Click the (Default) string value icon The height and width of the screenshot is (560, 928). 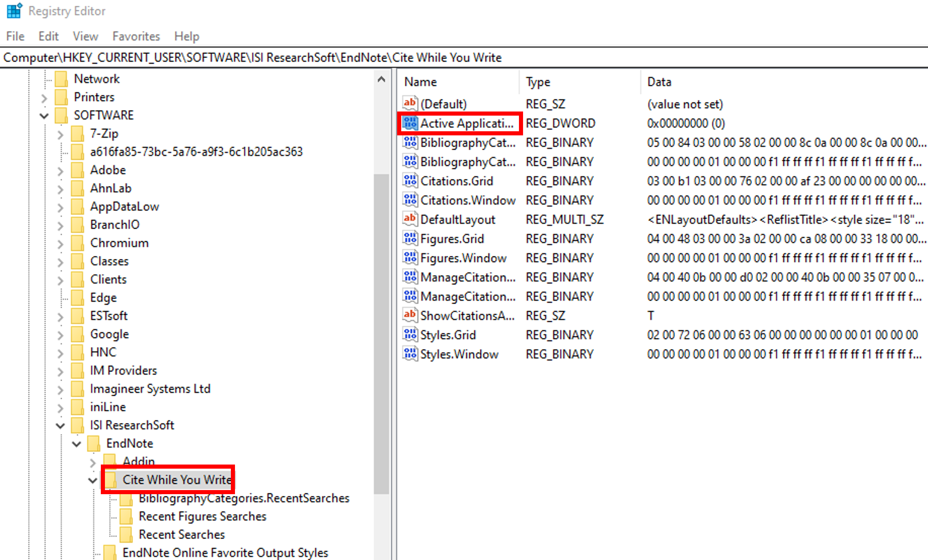[x=410, y=103]
